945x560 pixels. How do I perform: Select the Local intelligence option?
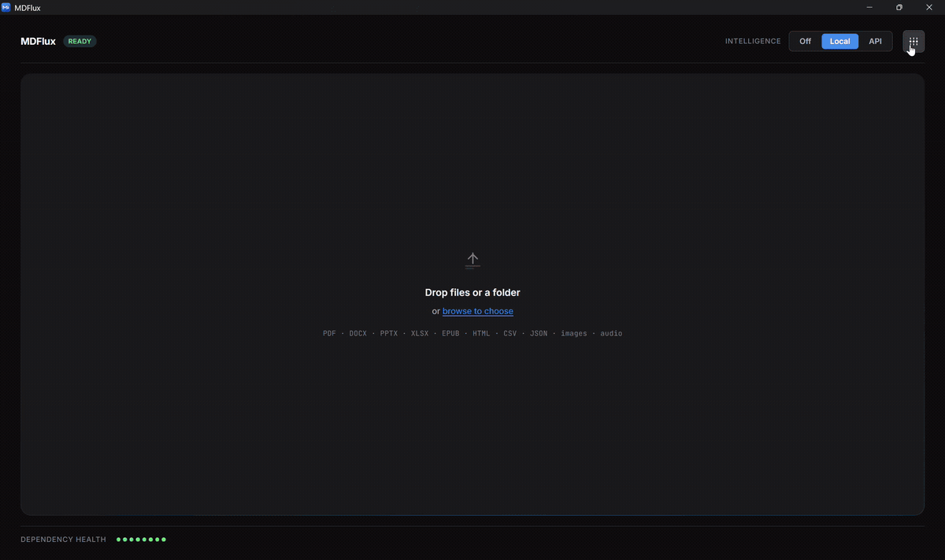coord(840,41)
